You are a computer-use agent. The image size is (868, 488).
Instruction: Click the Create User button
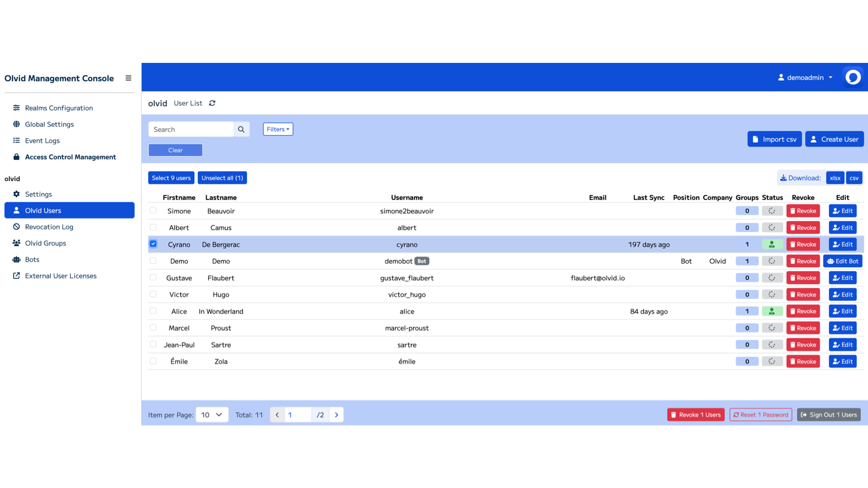834,139
